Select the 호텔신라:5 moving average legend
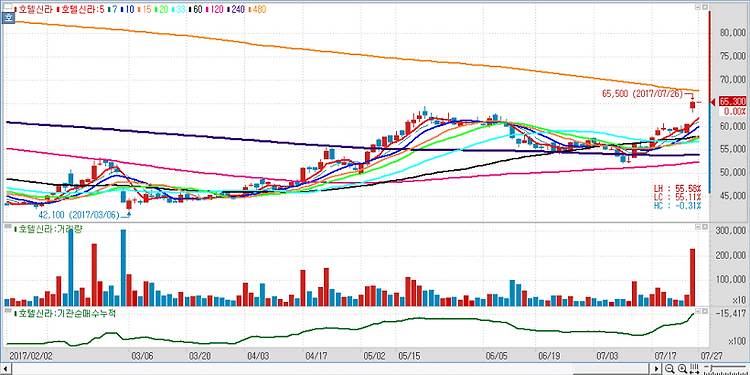Screen dimensions: 750x375 80,9
